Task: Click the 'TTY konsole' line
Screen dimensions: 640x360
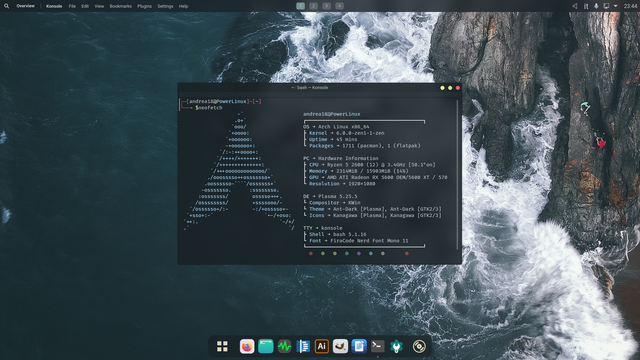Action: tap(322, 228)
